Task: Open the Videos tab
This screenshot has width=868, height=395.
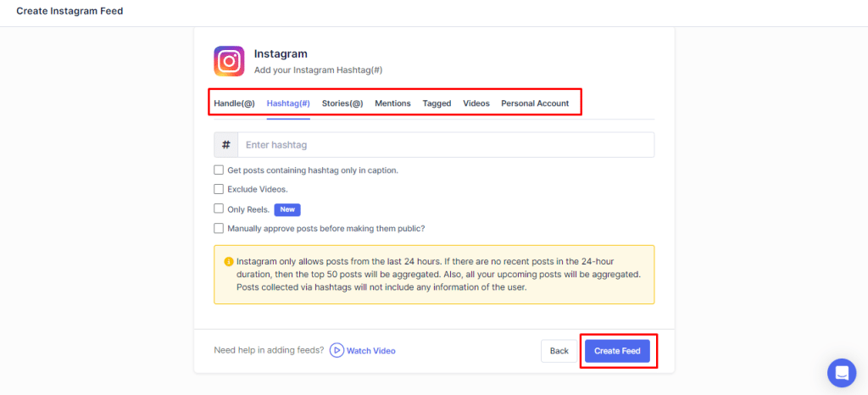Action: 476,103
